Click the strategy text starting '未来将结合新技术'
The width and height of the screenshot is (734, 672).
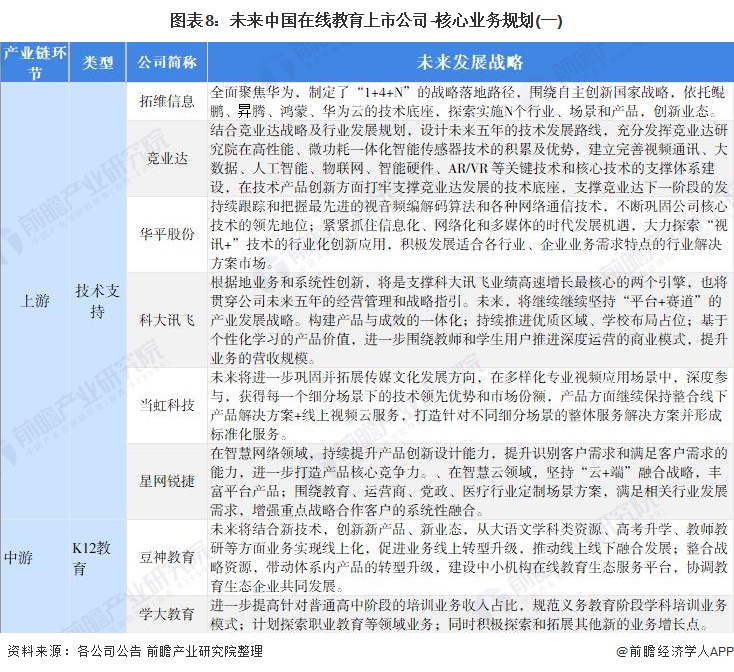coord(469,557)
